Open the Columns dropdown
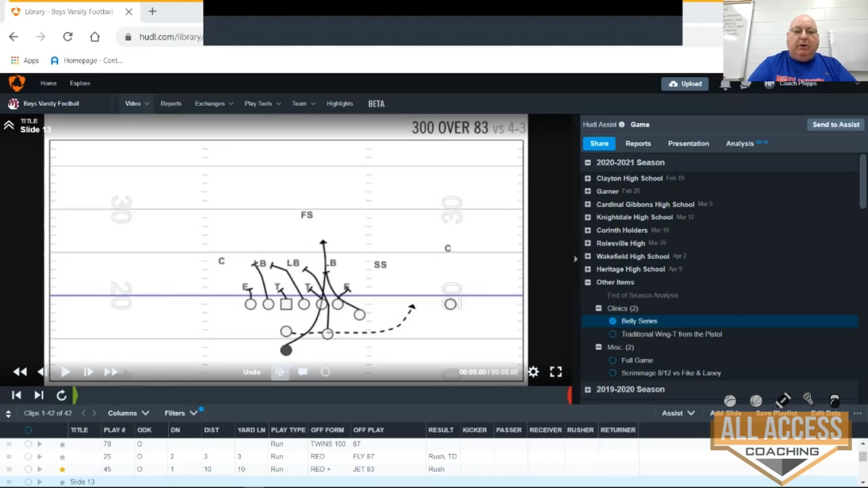The image size is (868, 488). click(127, 413)
